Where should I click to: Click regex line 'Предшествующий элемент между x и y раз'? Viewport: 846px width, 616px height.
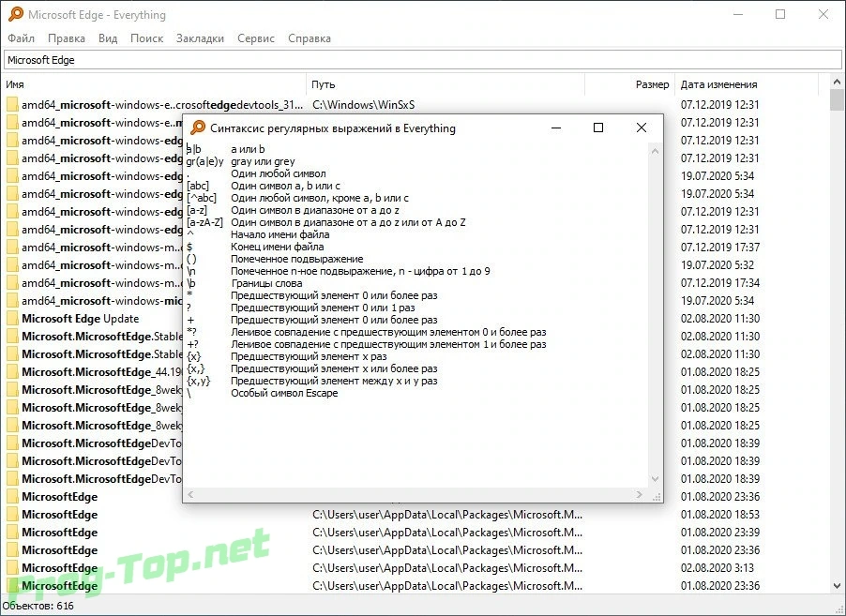coord(334,381)
